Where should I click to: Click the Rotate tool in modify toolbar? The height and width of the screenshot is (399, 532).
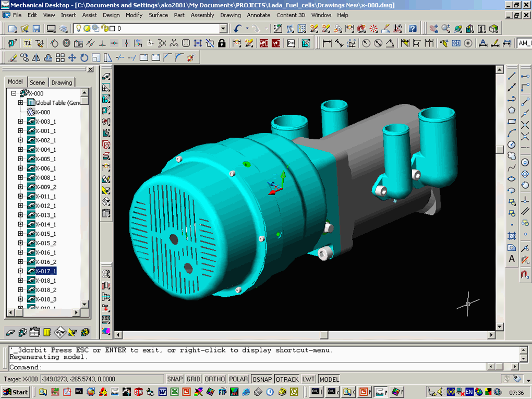(x=84, y=57)
